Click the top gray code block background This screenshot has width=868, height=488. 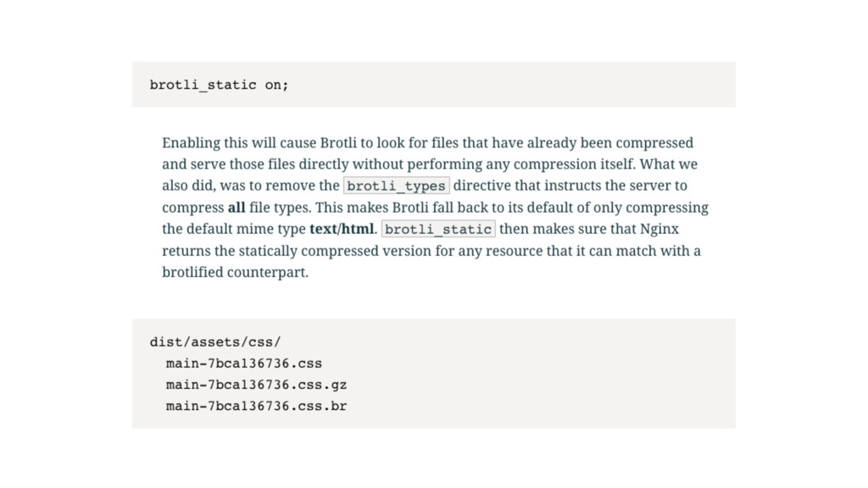434,85
